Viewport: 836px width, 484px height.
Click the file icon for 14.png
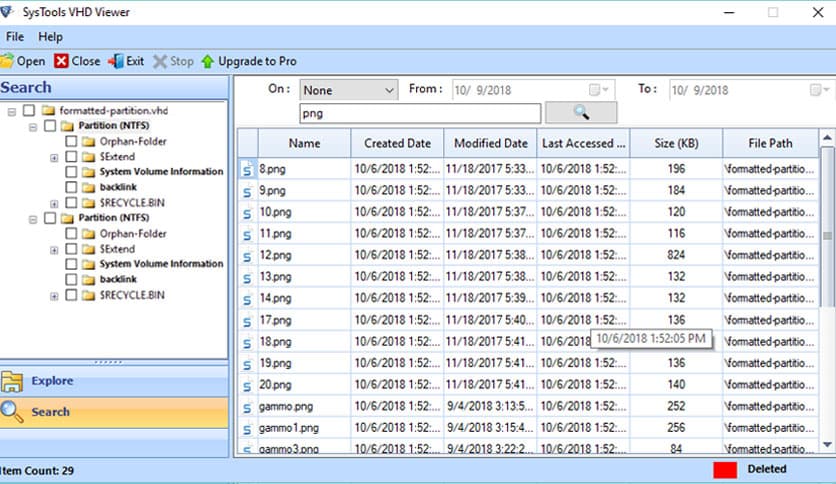pyautogui.click(x=247, y=300)
